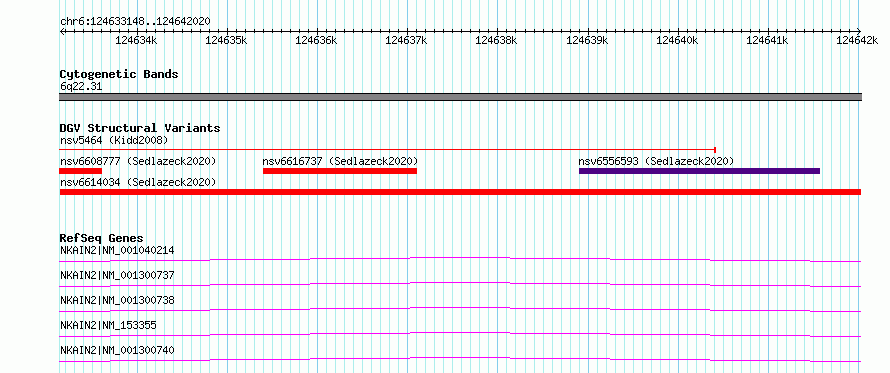Click the 124642k ruler tick label
The height and width of the screenshot is (373, 890).
(857, 40)
